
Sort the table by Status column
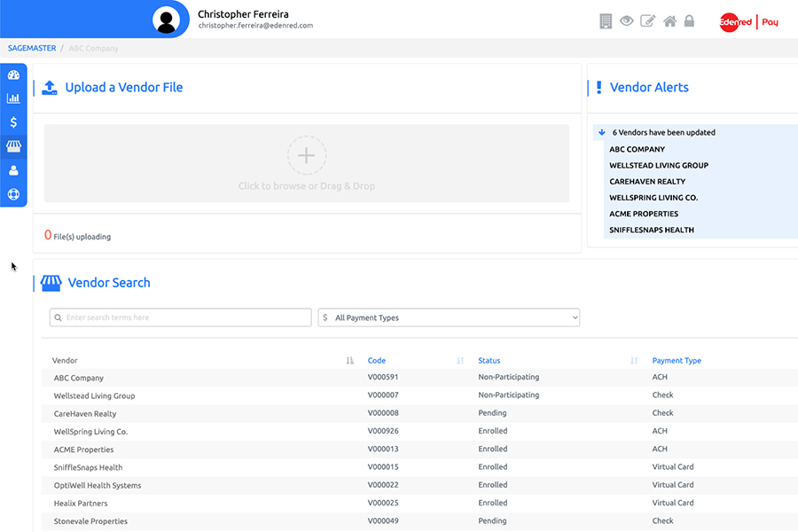(x=634, y=361)
